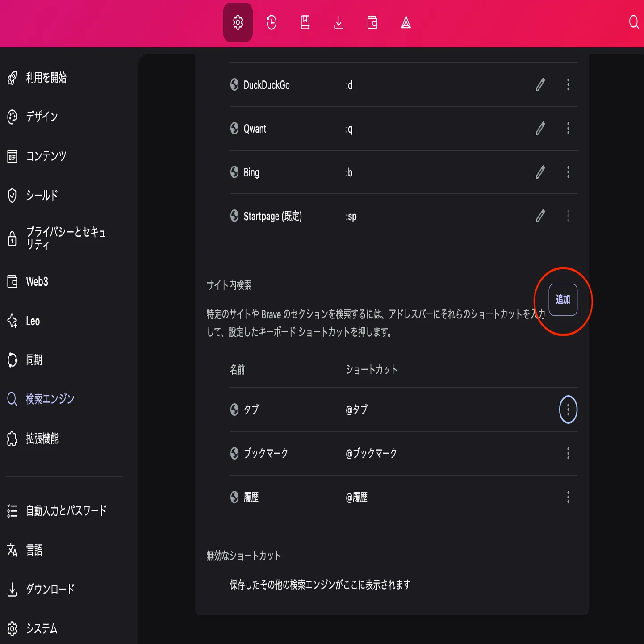The height and width of the screenshot is (644, 644).
Task: Click the @タブ shortcut text
Action: 357,410
